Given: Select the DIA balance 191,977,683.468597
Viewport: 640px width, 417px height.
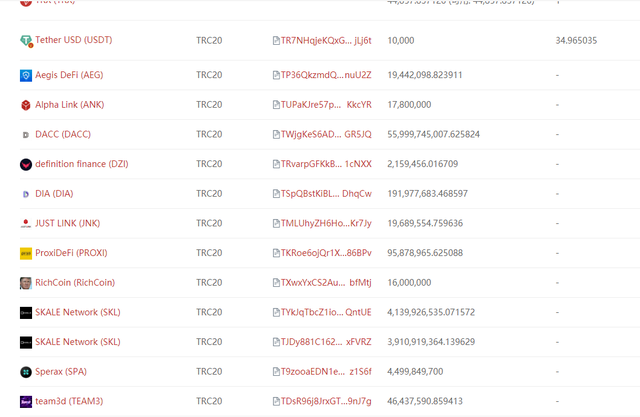Looking at the screenshot, I should point(427,194).
